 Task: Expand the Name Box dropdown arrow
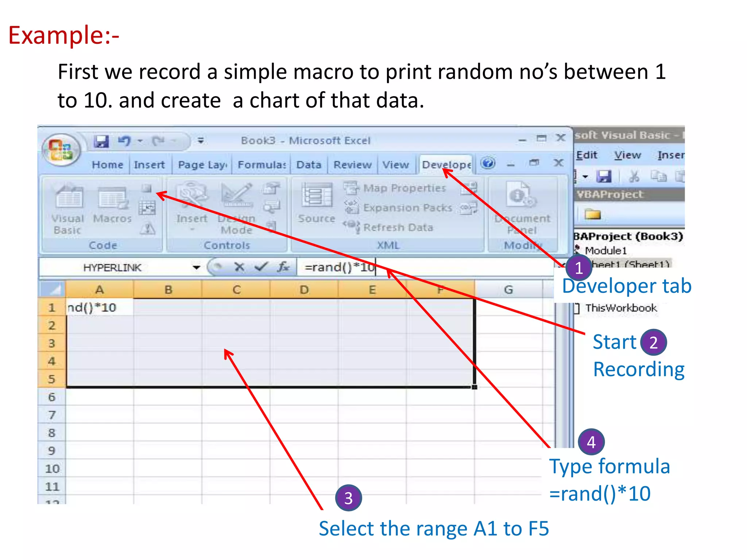[x=197, y=268]
